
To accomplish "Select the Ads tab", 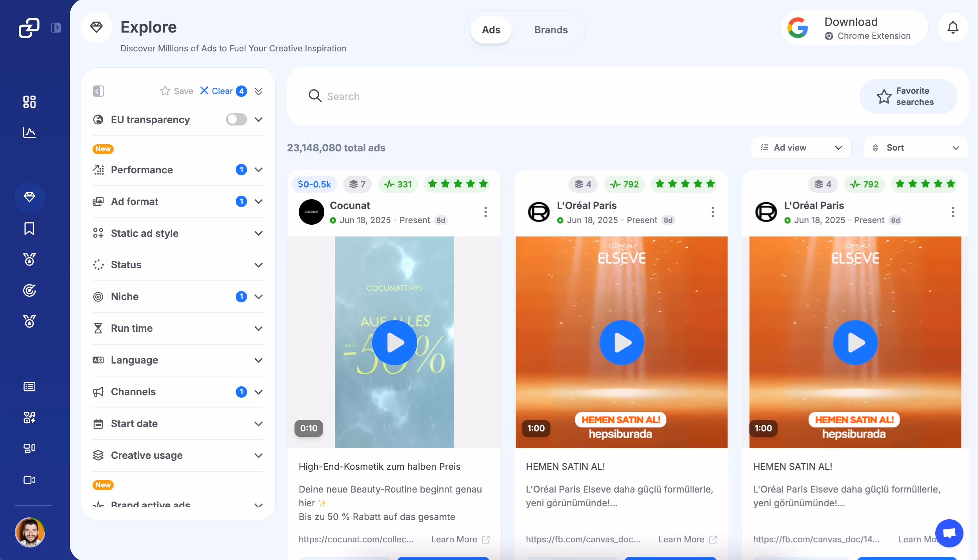I will tap(491, 30).
